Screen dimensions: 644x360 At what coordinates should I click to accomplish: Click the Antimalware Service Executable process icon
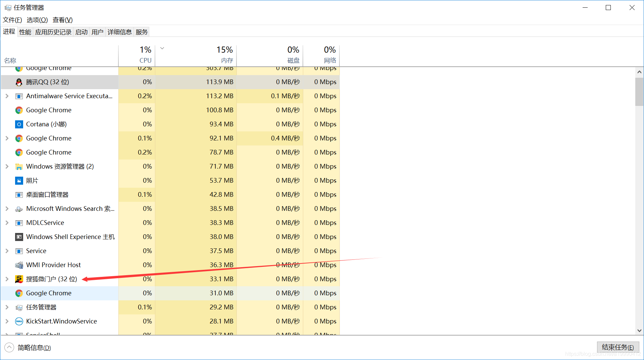(x=19, y=96)
